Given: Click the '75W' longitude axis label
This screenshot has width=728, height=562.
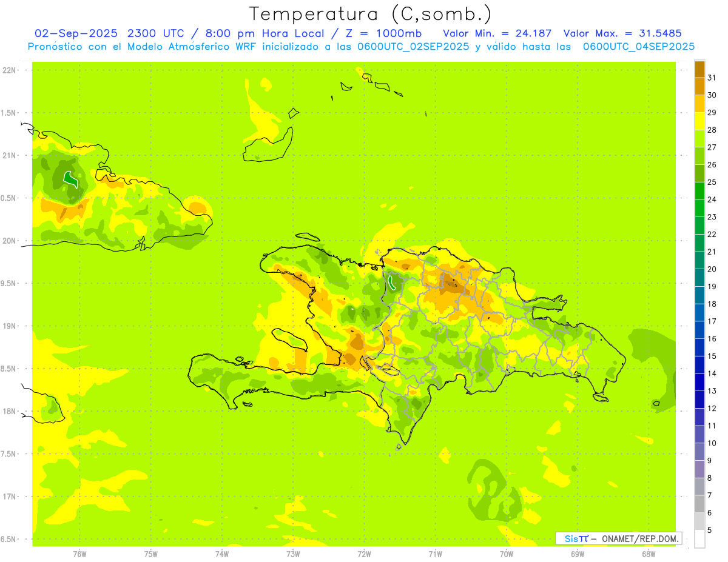Looking at the screenshot, I should pyautogui.click(x=151, y=554).
